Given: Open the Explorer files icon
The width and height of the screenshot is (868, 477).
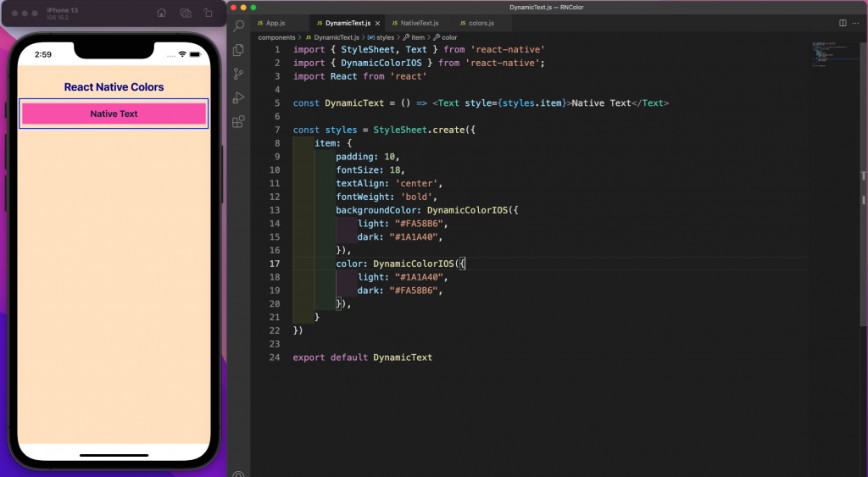Looking at the screenshot, I should pyautogui.click(x=238, y=50).
